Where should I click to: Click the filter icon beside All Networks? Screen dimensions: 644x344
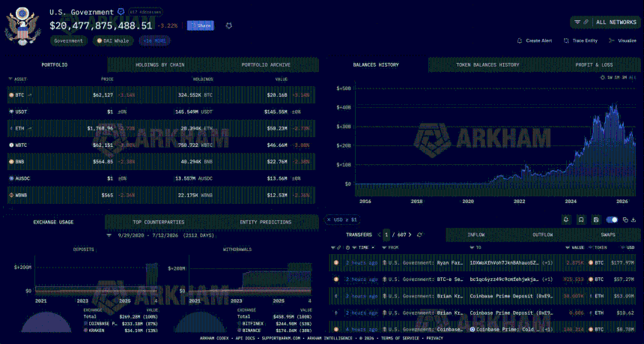click(577, 22)
